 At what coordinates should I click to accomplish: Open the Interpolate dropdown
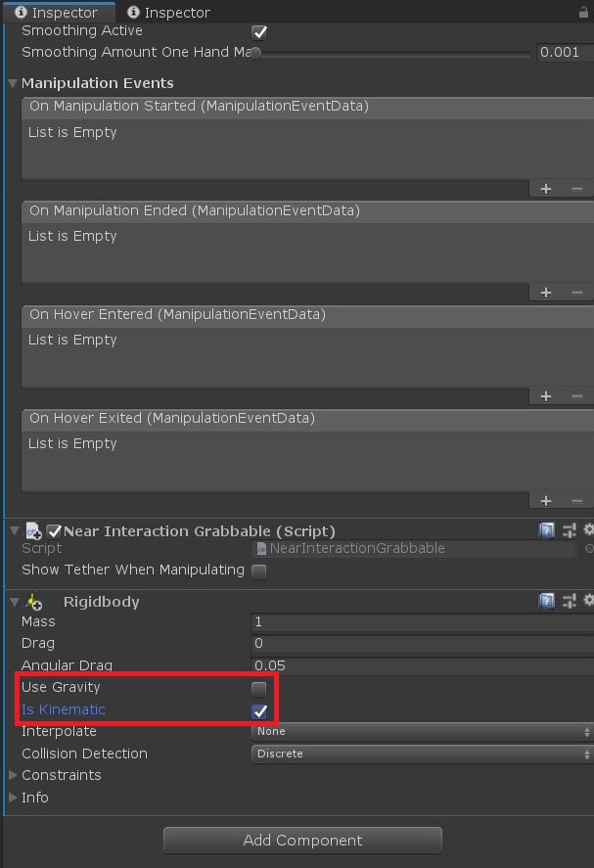(x=423, y=731)
